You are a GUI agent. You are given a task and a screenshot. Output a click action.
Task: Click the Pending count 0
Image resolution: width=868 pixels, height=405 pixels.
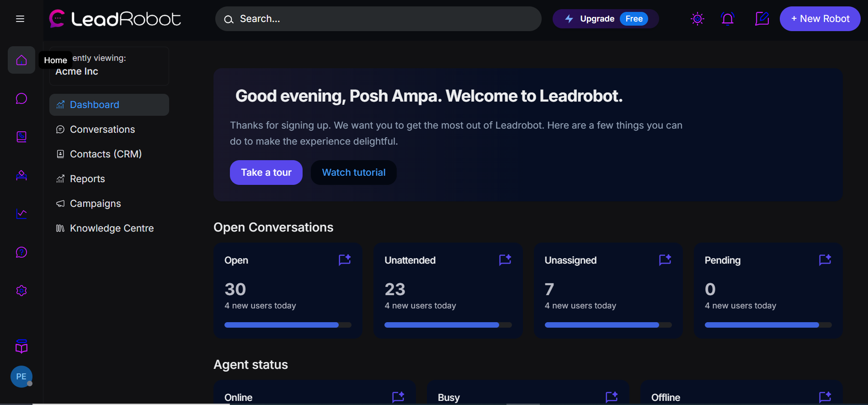point(710,289)
